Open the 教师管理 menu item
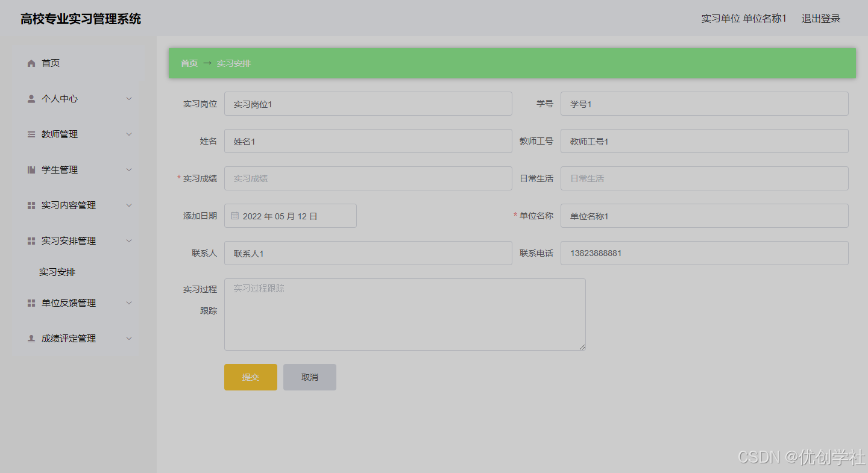The image size is (868, 473). coord(77,134)
